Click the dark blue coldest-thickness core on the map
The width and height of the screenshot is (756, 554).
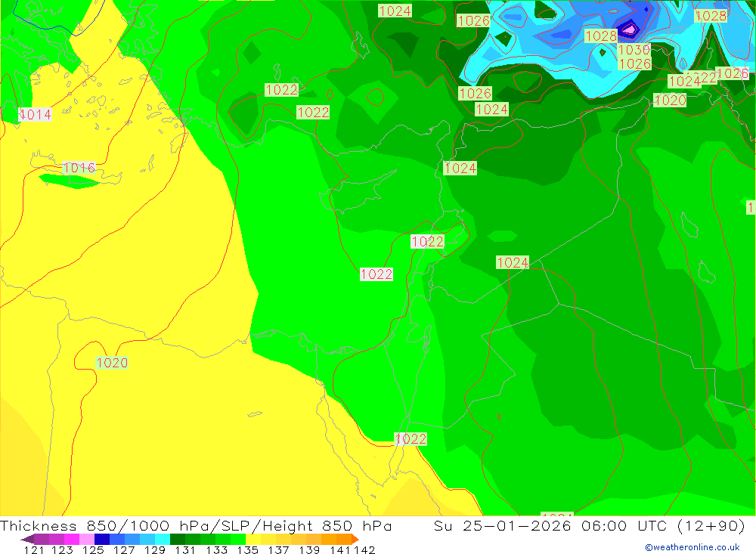click(629, 29)
